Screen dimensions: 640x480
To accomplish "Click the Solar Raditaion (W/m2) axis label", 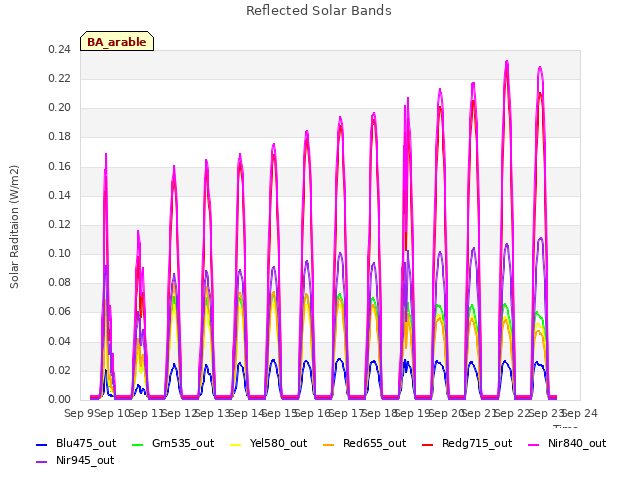I will (x=14, y=227).
